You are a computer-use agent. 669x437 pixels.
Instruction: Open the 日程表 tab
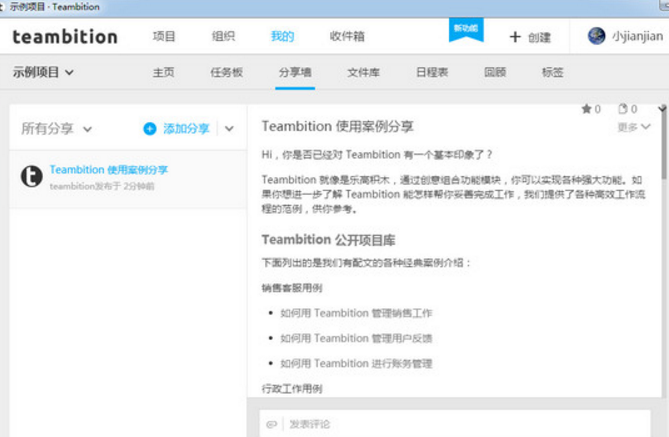(x=432, y=72)
